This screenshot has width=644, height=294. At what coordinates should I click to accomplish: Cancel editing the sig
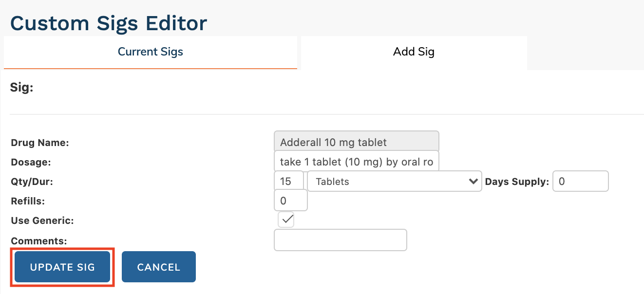coord(158,267)
